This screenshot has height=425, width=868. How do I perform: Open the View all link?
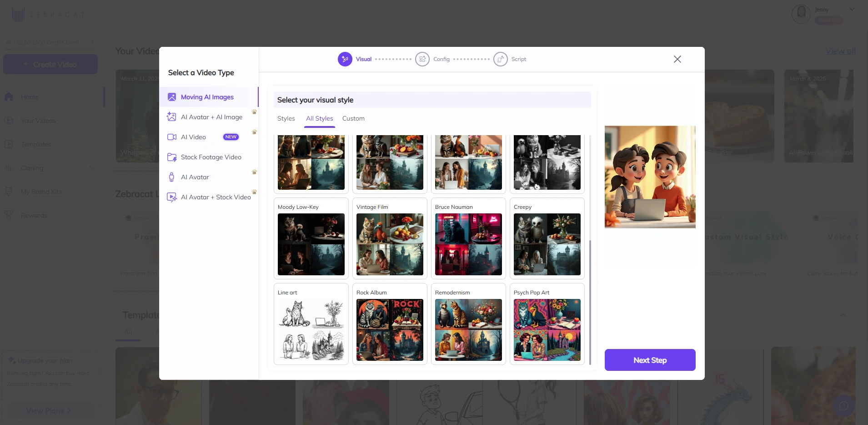841,51
